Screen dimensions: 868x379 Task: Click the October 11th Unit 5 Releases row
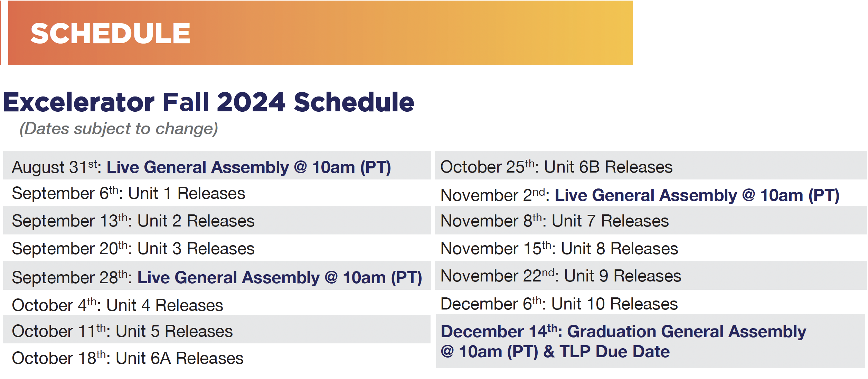coord(122,331)
